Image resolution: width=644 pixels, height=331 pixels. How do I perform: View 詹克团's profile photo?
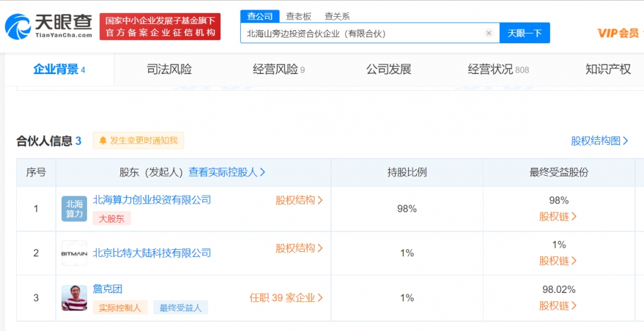74,298
